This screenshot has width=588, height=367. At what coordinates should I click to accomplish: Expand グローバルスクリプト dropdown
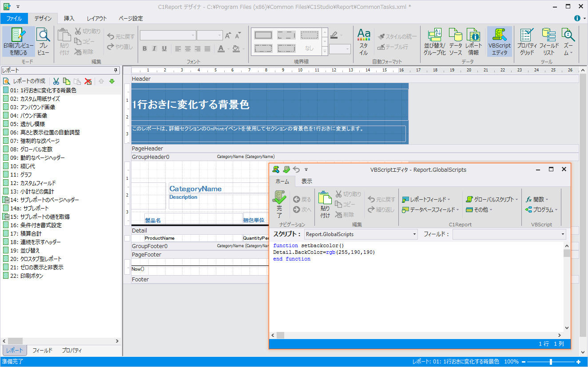492,200
